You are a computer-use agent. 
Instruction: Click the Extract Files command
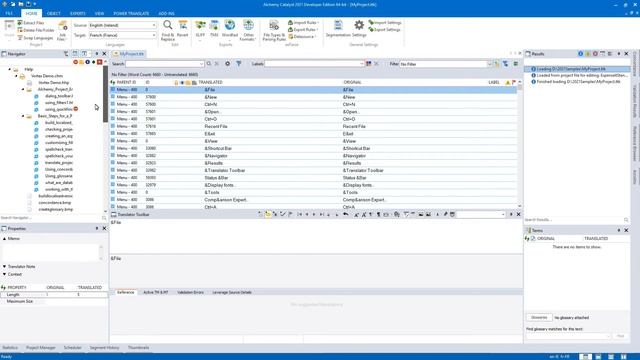[31, 23]
